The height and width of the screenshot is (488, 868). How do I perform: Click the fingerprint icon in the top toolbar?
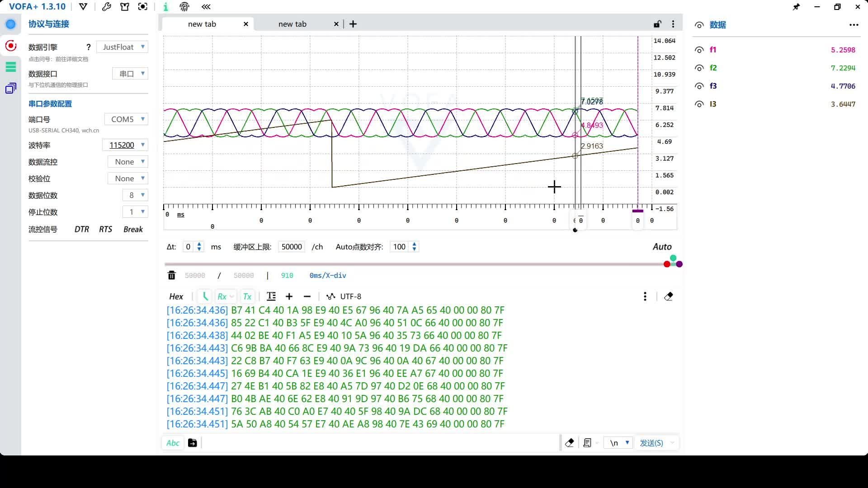point(184,7)
